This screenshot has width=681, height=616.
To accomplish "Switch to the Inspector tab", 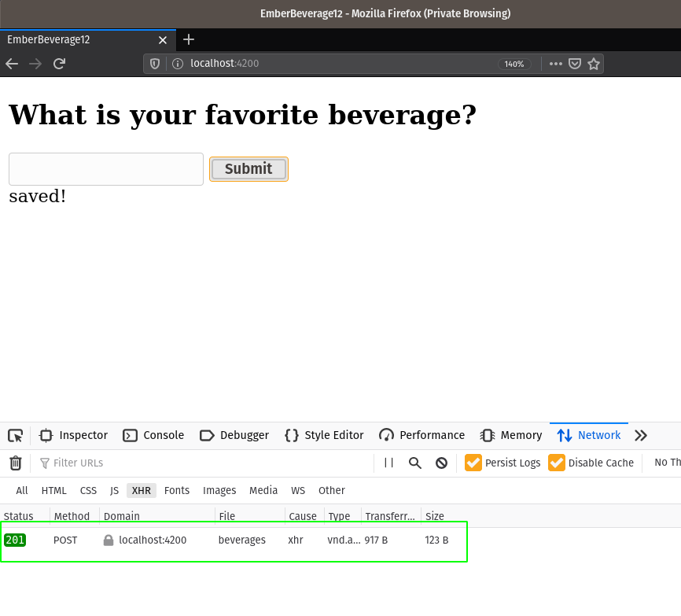I will pos(74,435).
